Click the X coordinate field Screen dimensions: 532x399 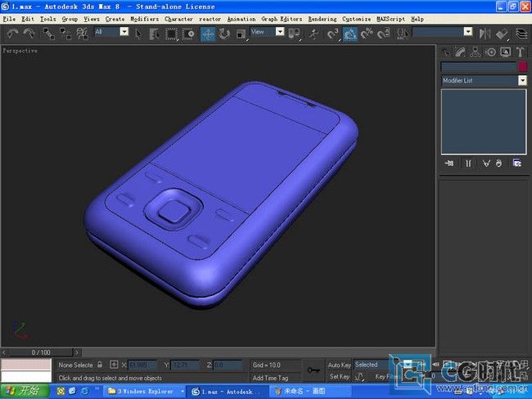[142, 365]
